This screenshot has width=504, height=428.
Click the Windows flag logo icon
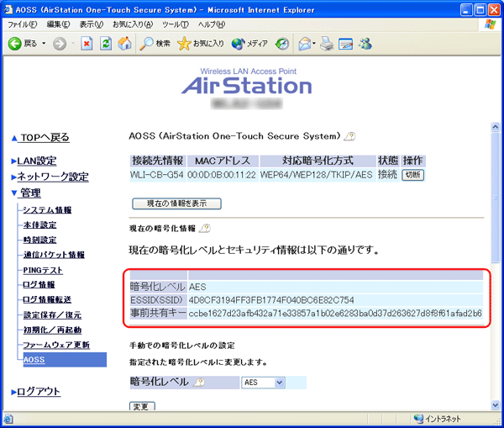pyautogui.click(x=491, y=24)
